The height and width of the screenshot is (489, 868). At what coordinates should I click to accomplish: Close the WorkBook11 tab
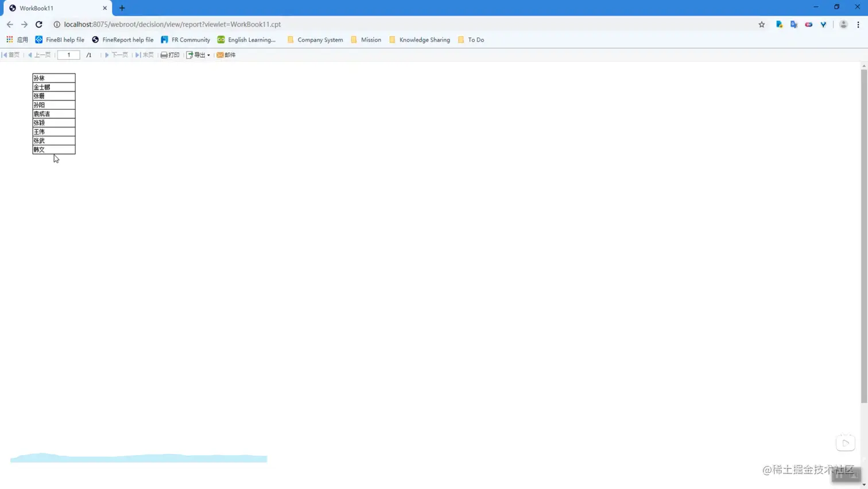[x=104, y=8]
